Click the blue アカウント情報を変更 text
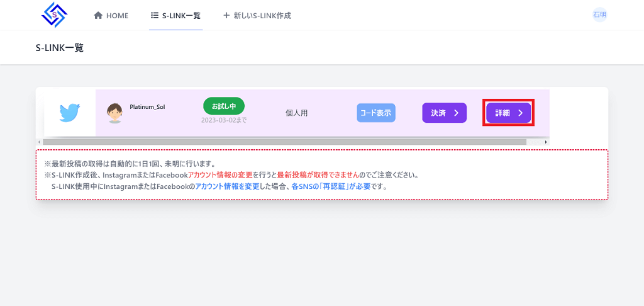Screen dimensions: 644x306 click(x=226, y=187)
